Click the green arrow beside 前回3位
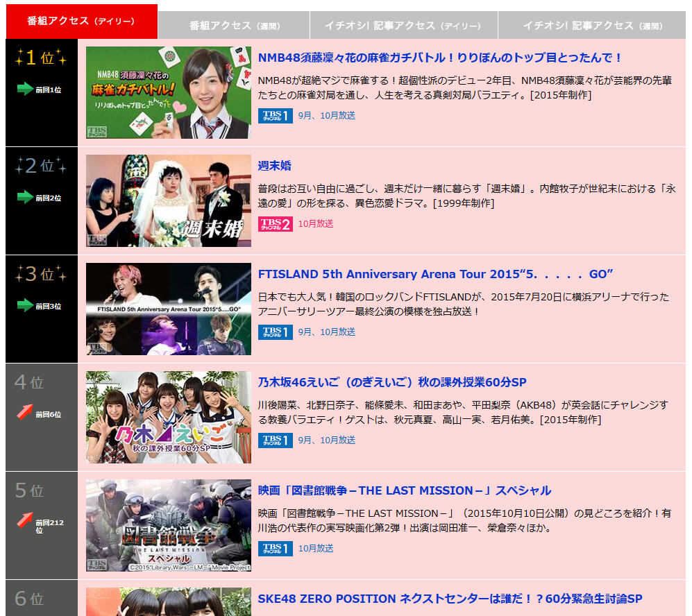692x616 pixels. click(25, 305)
